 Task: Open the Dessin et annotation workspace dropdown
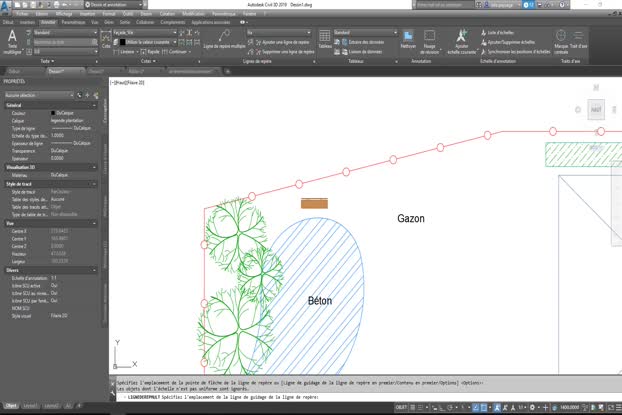pos(114,5)
